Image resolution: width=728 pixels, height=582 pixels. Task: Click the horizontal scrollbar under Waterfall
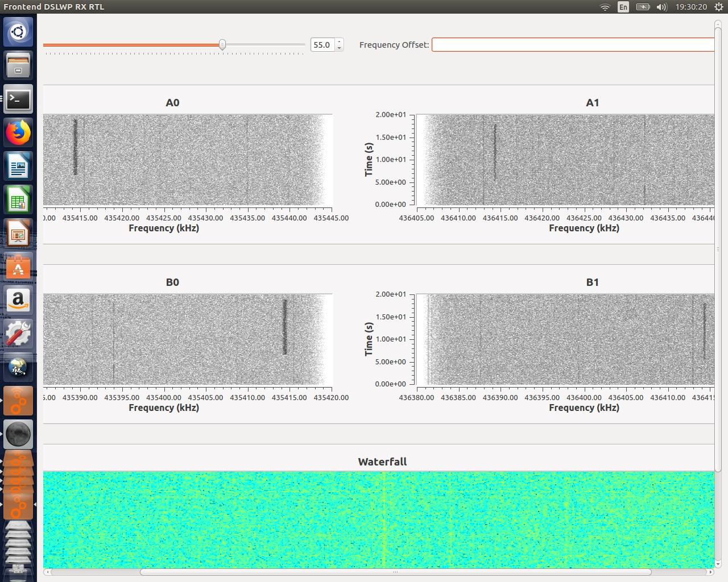pos(395,572)
